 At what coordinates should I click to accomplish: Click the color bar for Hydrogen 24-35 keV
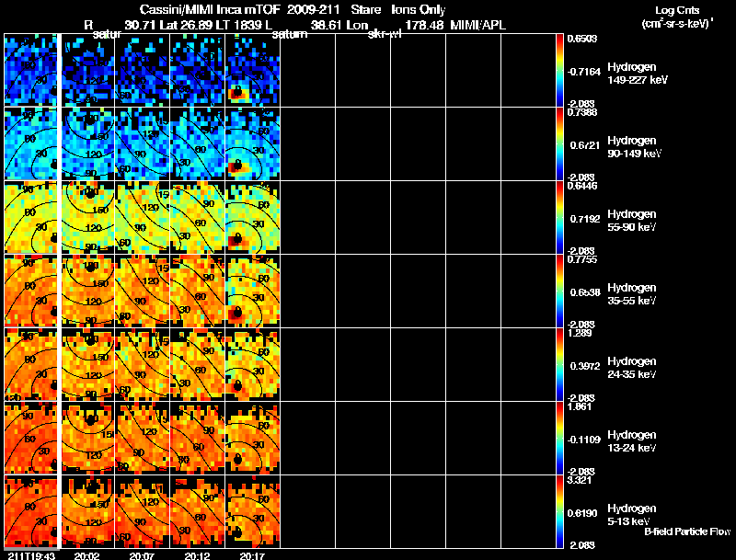561,365
